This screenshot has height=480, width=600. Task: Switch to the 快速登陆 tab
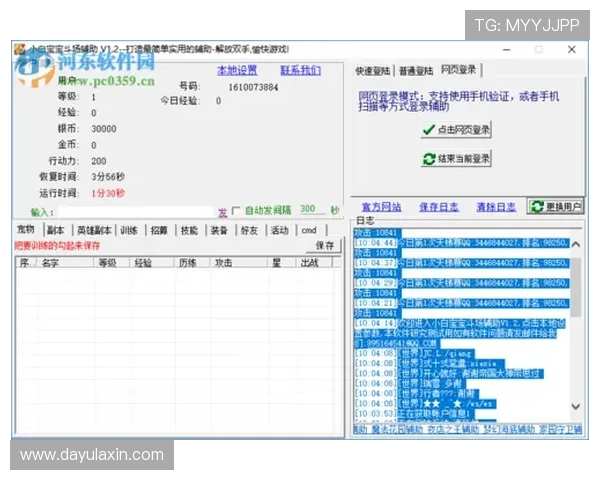click(x=372, y=71)
